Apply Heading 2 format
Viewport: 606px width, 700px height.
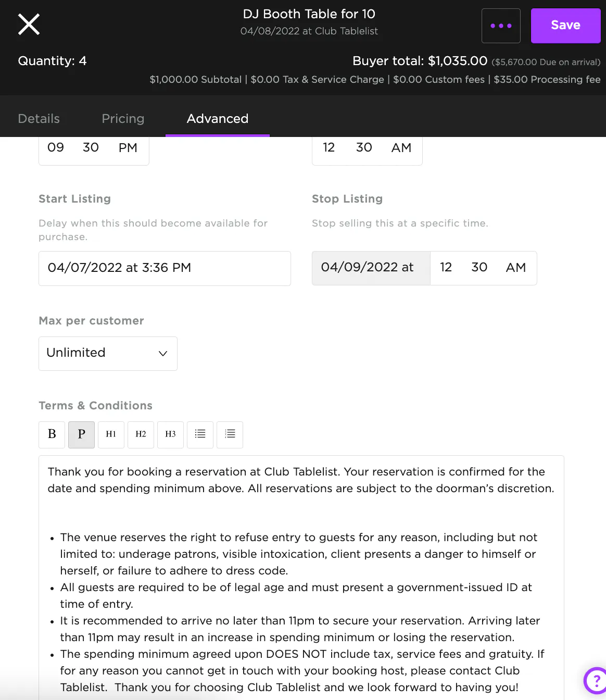[141, 434]
